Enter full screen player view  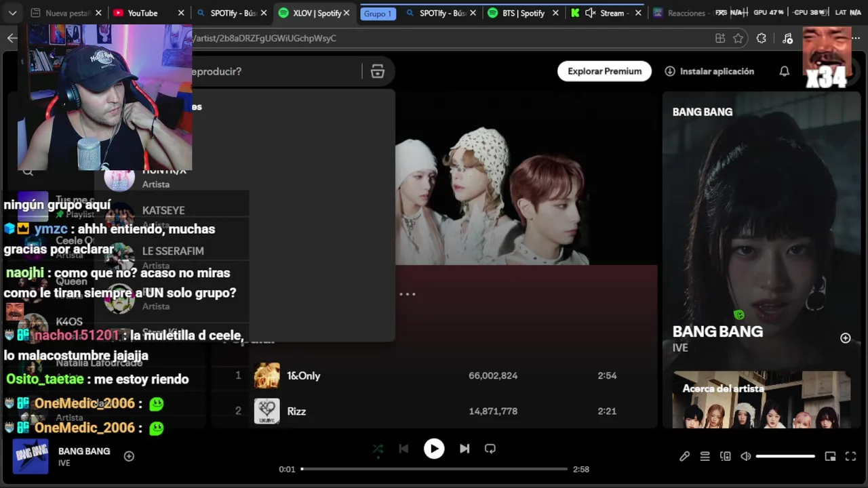850,456
